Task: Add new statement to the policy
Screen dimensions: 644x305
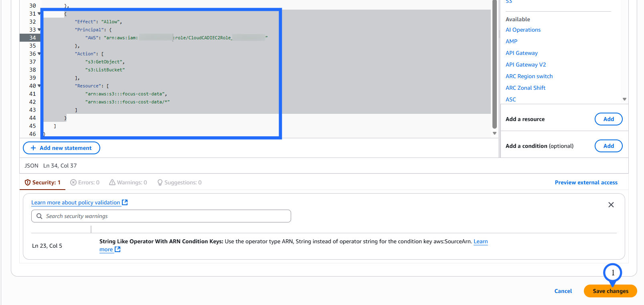Action: click(61, 148)
